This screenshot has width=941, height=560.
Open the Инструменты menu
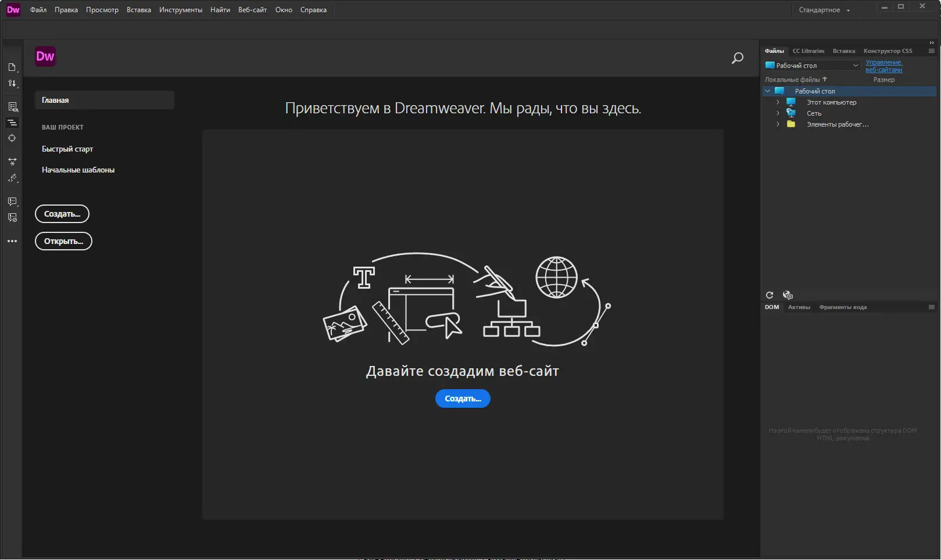tap(181, 10)
